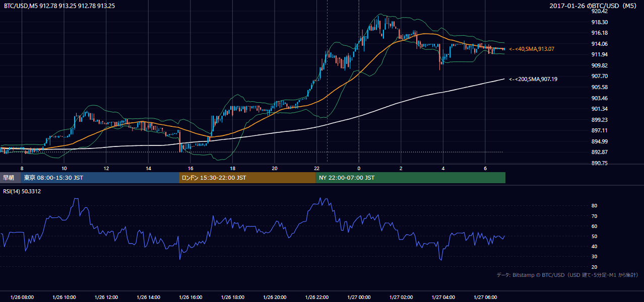This screenshot has height=302, width=644.
Task: Click price axis label 892.87
Action: [600, 153]
